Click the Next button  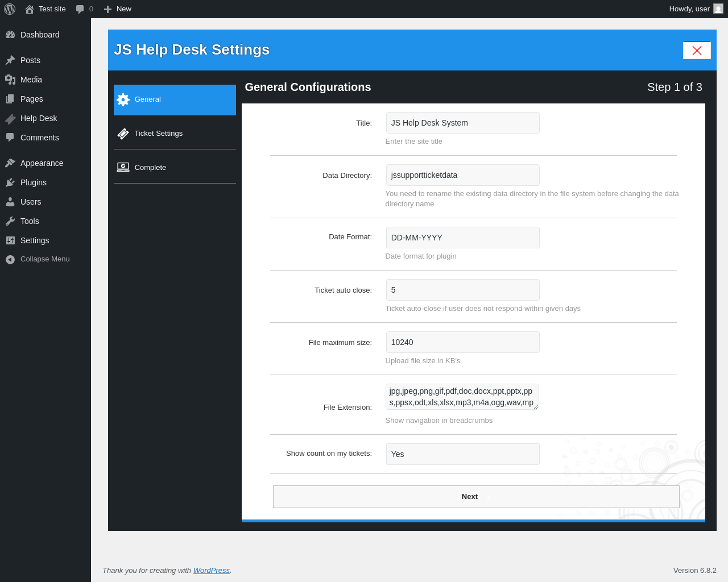coord(476,497)
